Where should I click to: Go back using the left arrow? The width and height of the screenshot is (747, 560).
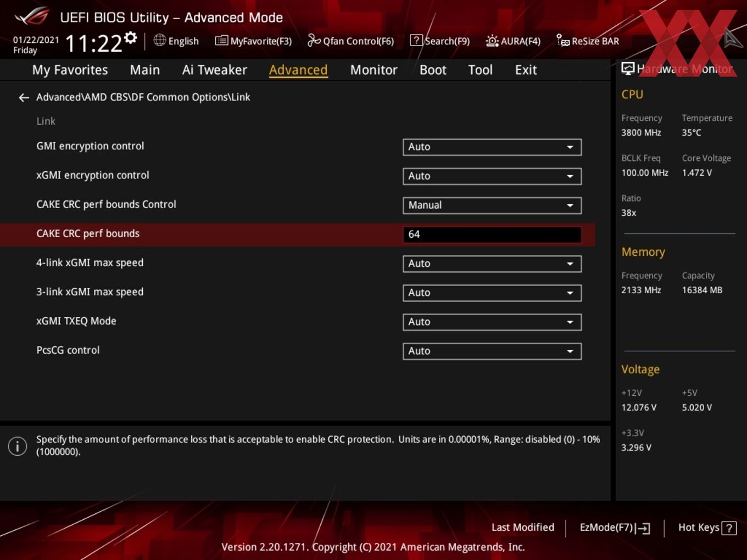pos(24,98)
